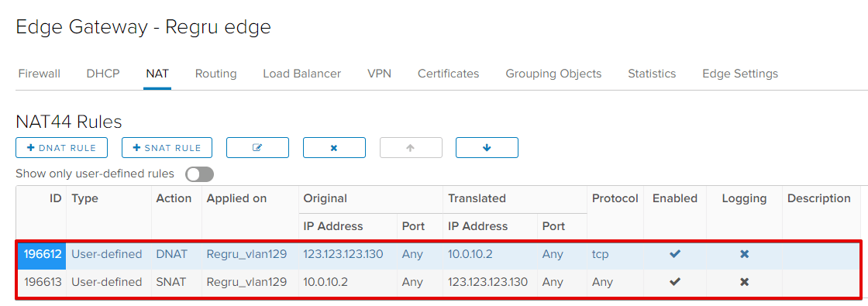The image size is (868, 306).
Task: Open the Statistics tab
Action: [x=652, y=74]
